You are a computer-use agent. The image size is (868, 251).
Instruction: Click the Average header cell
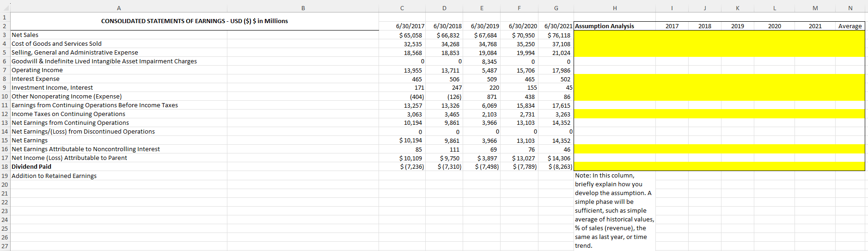[x=850, y=26]
